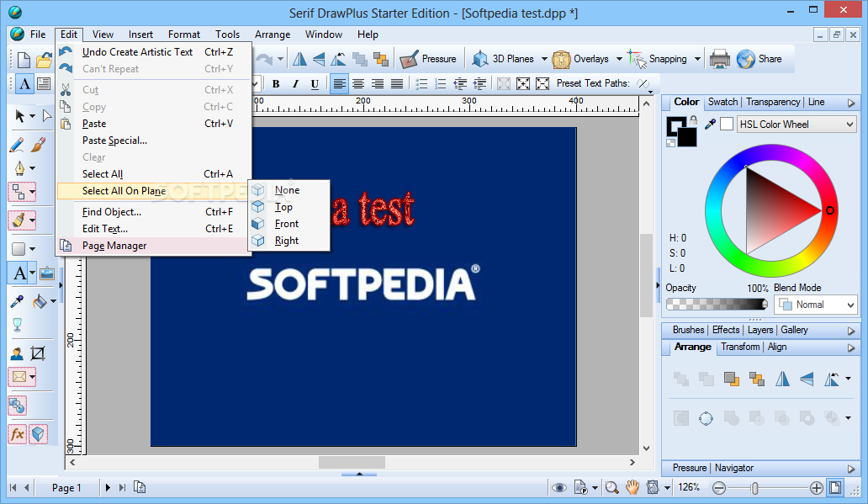Click the Zoom magnifier tool in status bar
This screenshot has width=868, height=504.
click(611, 487)
